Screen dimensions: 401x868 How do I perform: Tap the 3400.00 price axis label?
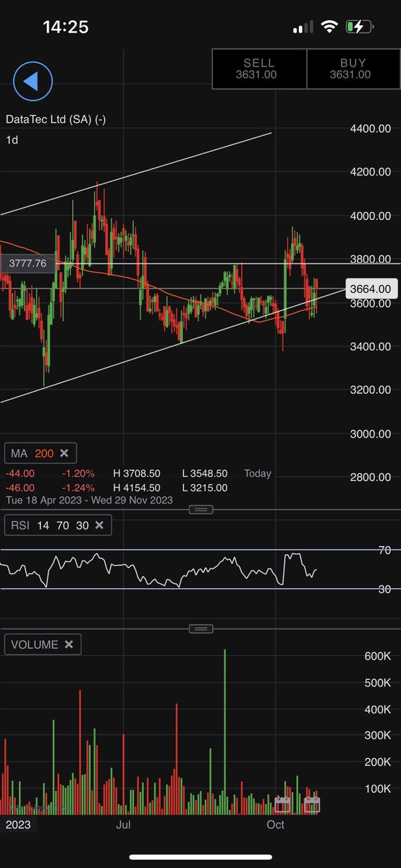[371, 346]
